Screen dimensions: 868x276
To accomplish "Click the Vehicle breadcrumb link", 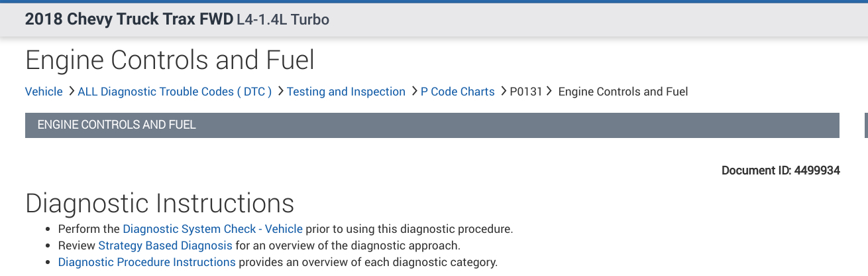I will click(44, 92).
